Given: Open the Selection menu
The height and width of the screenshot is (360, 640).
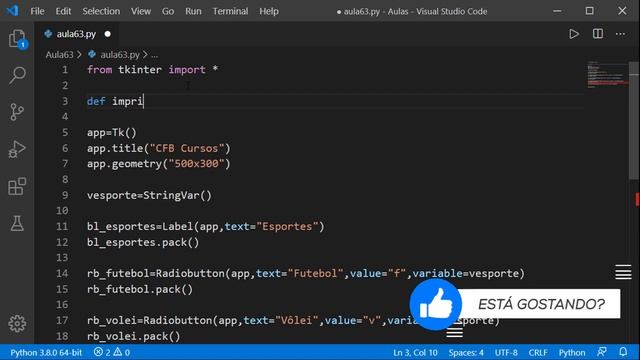Looking at the screenshot, I should point(101,11).
